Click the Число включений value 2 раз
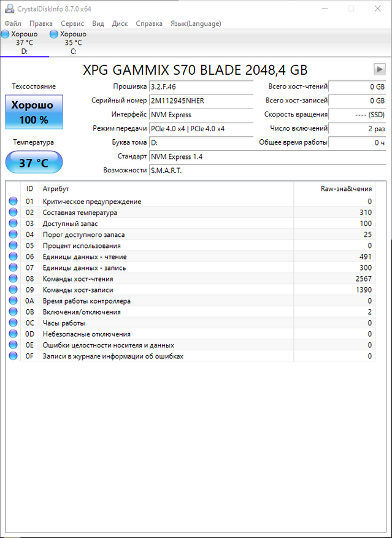Image resolution: width=392 pixels, height=538 pixels. click(357, 129)
